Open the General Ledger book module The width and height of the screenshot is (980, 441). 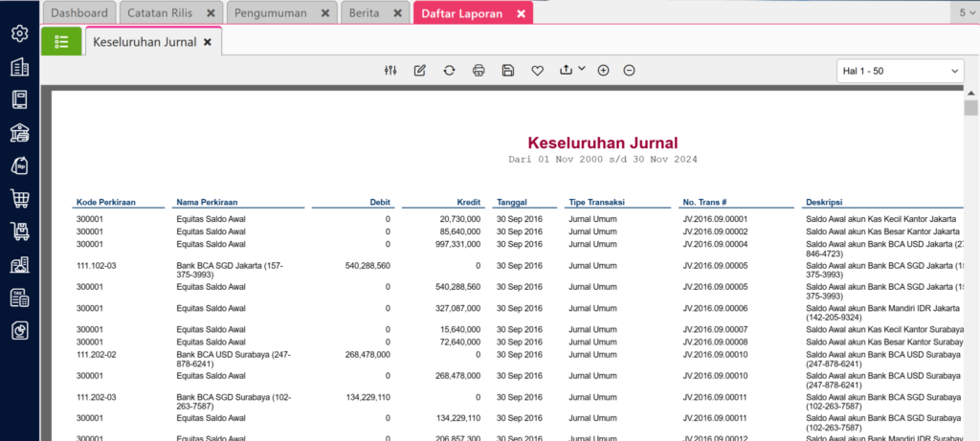coord(20,99)
